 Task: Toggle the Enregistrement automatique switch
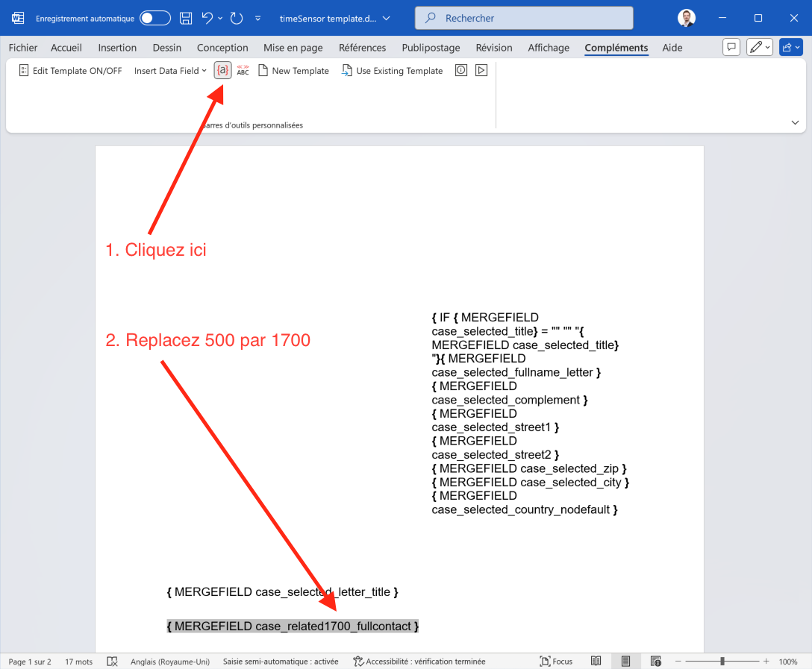pos(155,18)
